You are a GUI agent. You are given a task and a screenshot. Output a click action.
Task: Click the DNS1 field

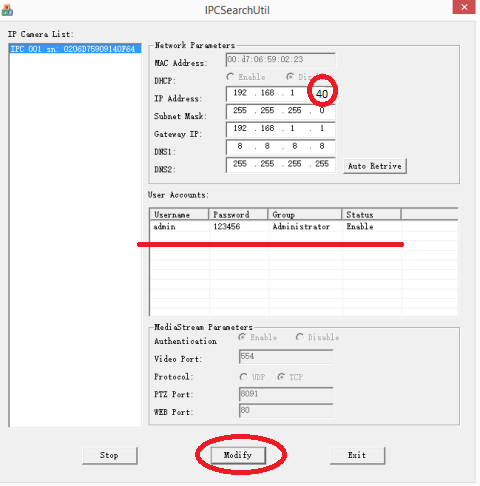click(x=280, y=147)
